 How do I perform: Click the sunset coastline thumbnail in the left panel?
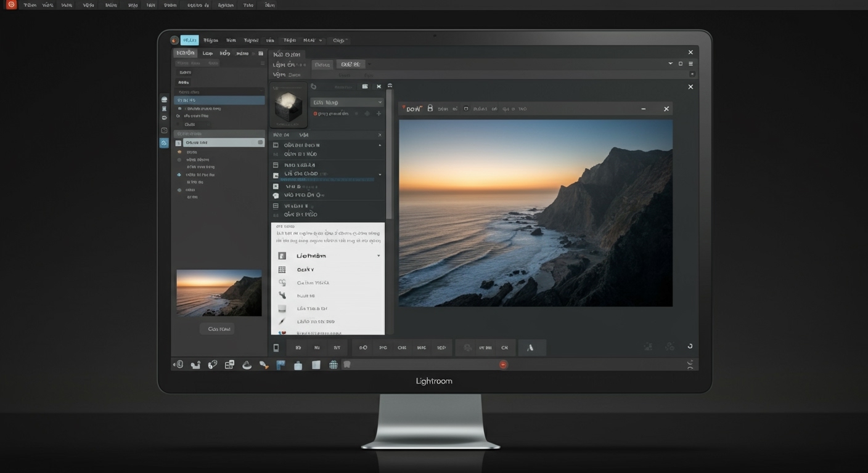coord(219,293)
